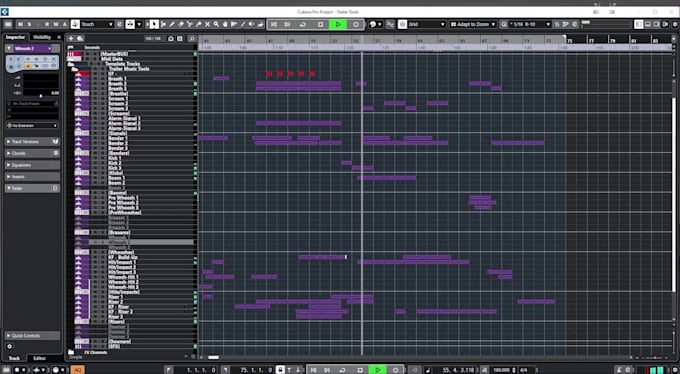The width and height of the screenshot is (680, 374).
Task: Toggle all Write automation (W button)
Action: point(56,24)
